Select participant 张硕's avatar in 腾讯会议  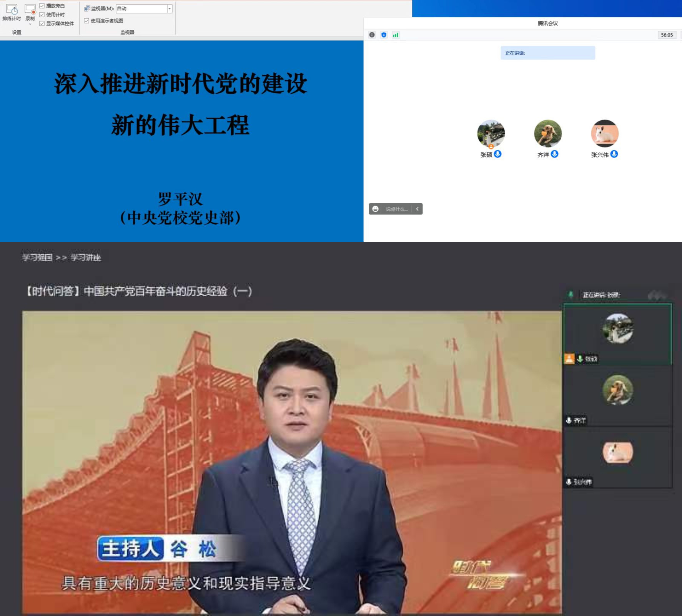(x=491, y=134)
